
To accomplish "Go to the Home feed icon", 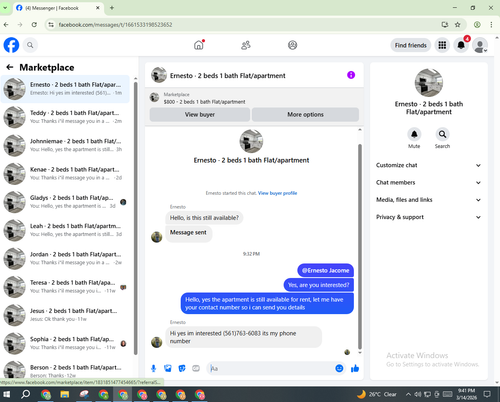I will pyautogui.click(x=199, y=45).
